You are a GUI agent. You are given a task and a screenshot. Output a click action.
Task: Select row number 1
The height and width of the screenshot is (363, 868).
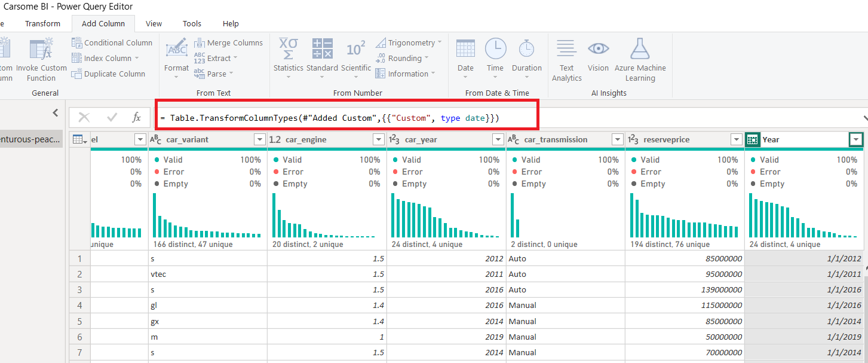coord(79,258)
